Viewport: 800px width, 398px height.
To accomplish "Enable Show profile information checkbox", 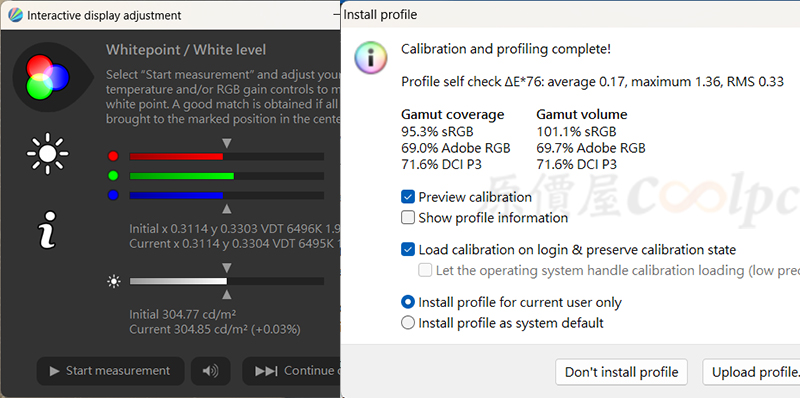I will pos(408,218).
